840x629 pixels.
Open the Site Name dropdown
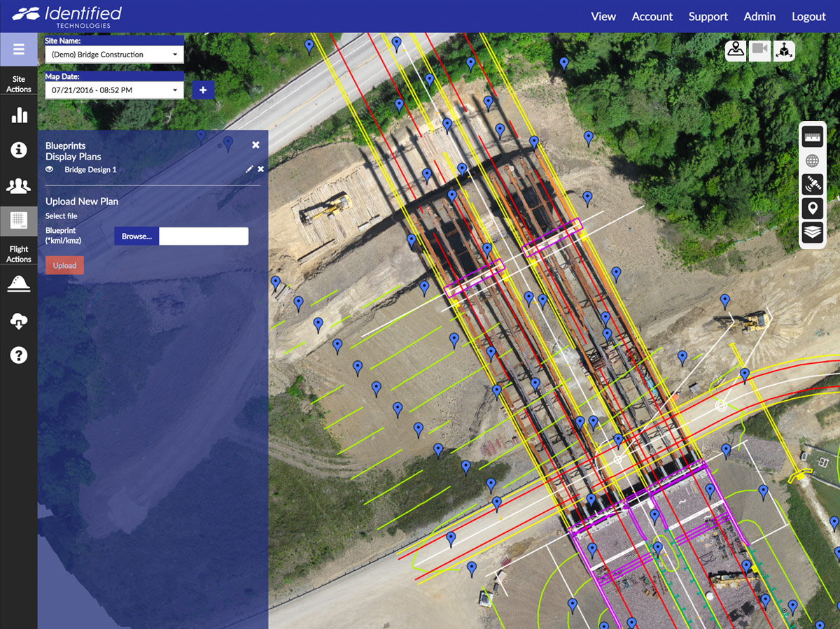(x=114, y=55)
